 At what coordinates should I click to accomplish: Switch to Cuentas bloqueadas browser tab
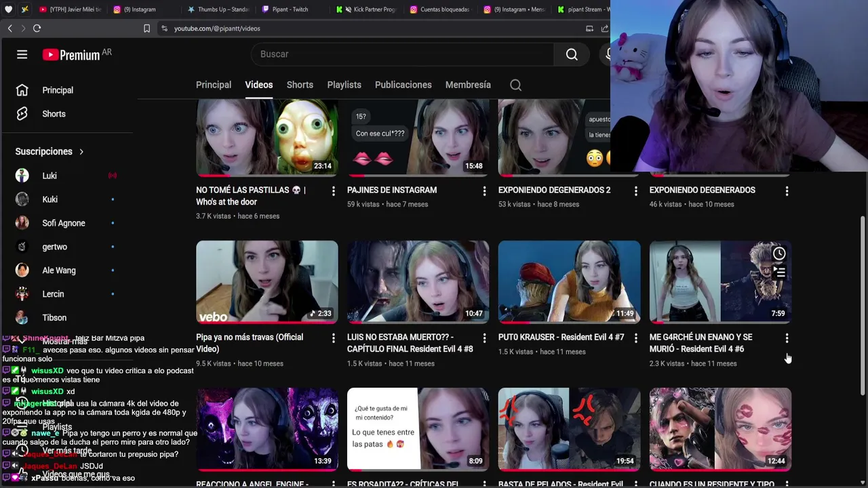tap(439, 9)
